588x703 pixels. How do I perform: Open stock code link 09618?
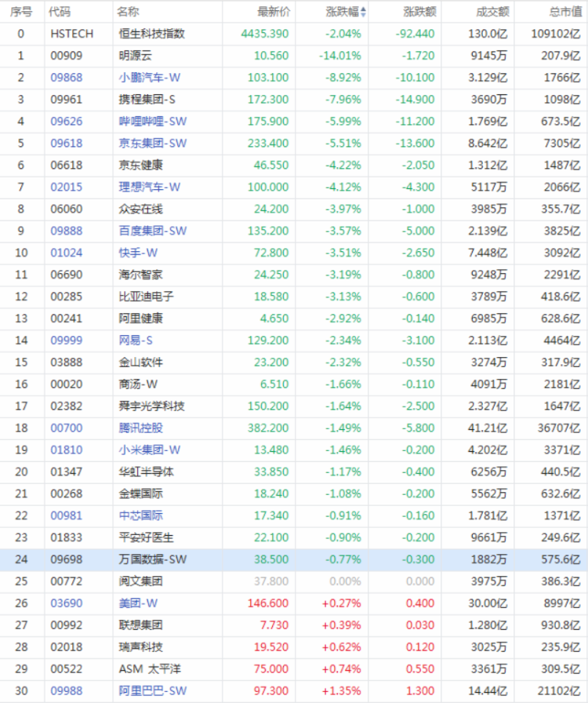pos(67,144)
